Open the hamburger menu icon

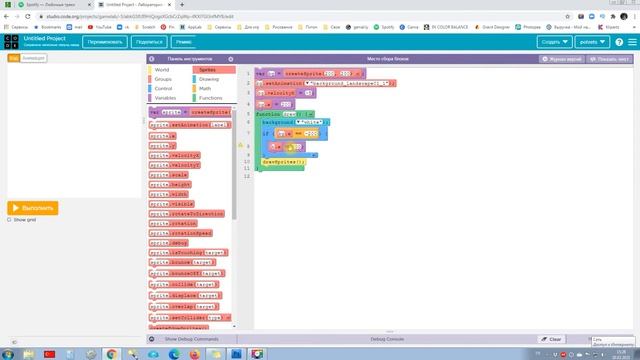tap(632, 42)
